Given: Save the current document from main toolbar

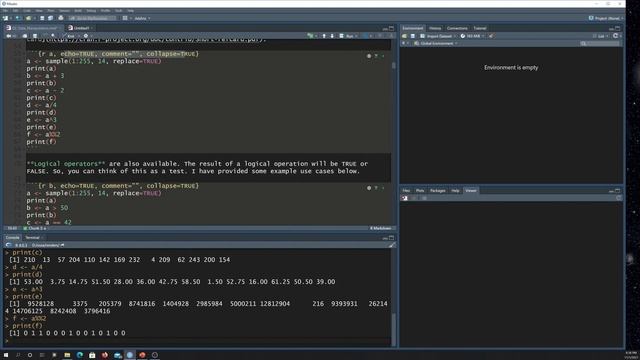Looking at the screenshot, I should pos(42,18).
